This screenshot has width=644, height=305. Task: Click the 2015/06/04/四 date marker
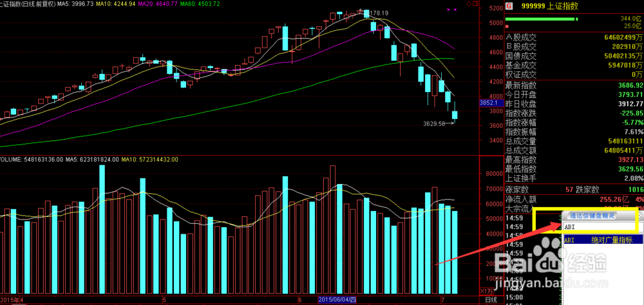pos(337,300)
